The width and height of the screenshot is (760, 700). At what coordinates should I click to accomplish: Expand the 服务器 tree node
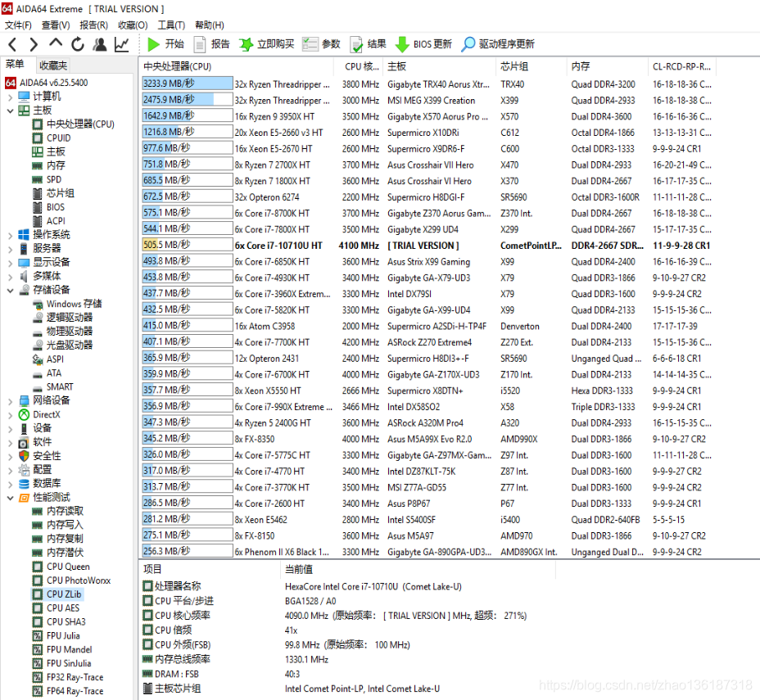point(10,249)
